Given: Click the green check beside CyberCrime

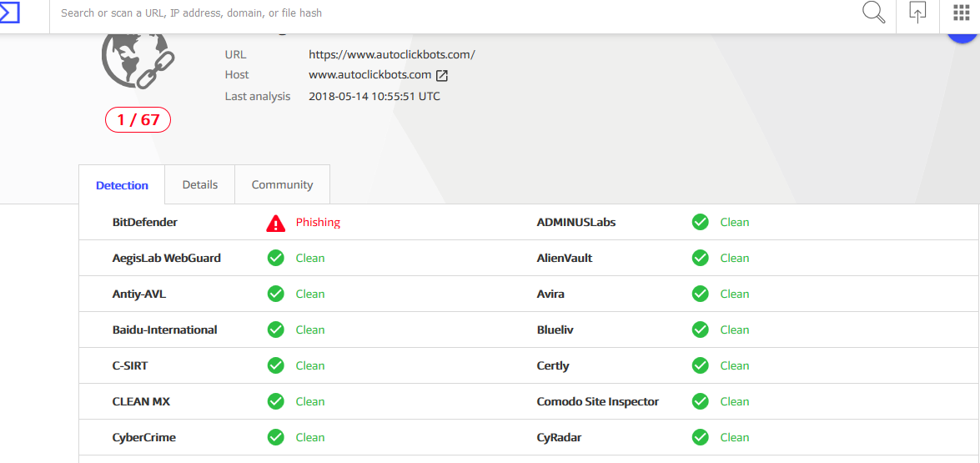Looking at the screenshot, I should [275, 437].
